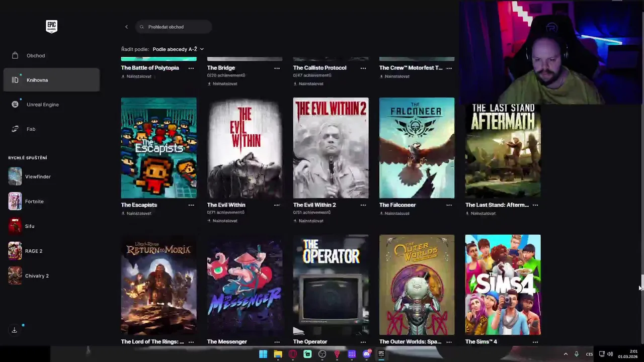Install The Escapists via Nainstalovat
This screenshot has width=644, height=362.
coord(136,213)
